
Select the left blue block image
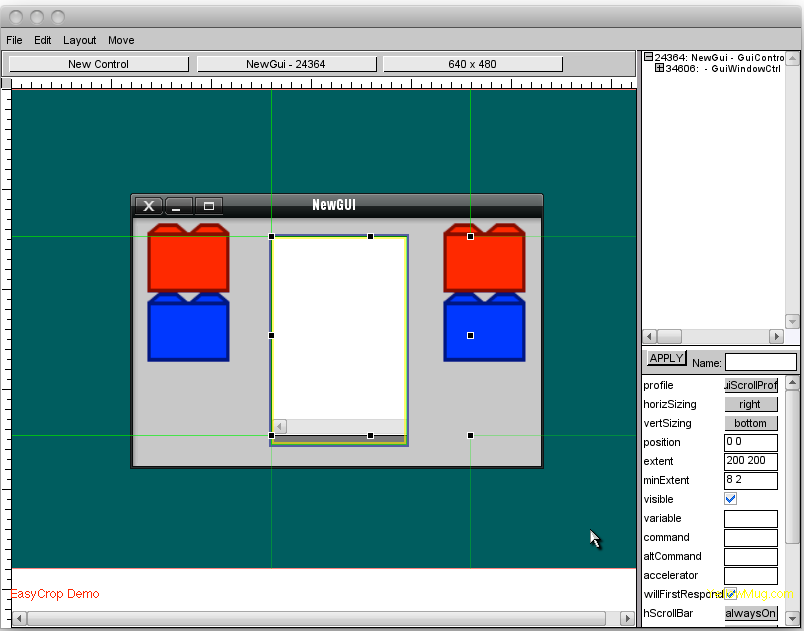(188, 327)
